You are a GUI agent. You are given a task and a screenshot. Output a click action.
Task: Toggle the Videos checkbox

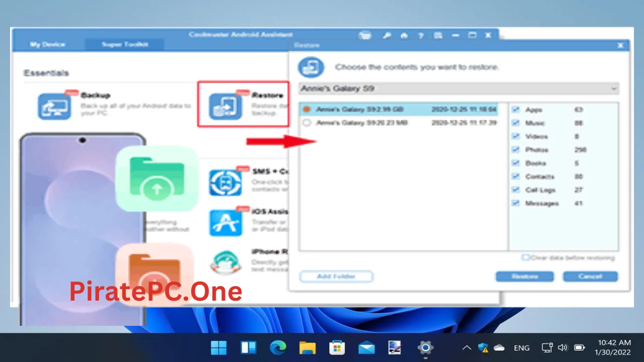click(x=516, y=136)
